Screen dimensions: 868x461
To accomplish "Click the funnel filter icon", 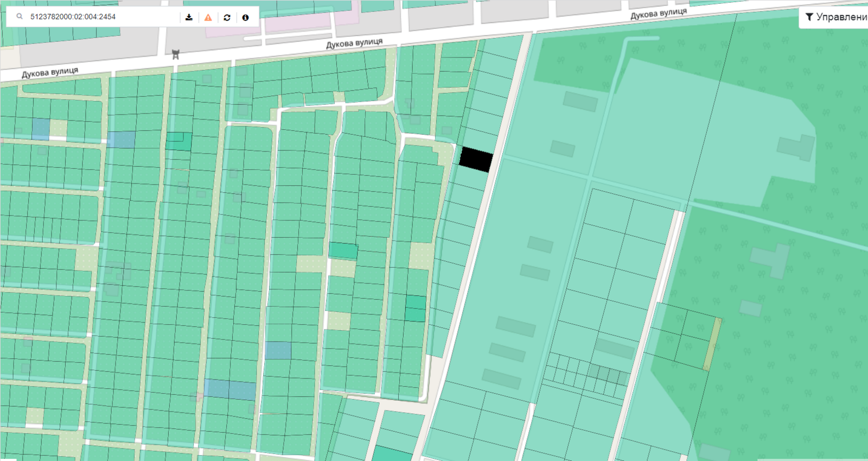I will [x=809, y=17].
